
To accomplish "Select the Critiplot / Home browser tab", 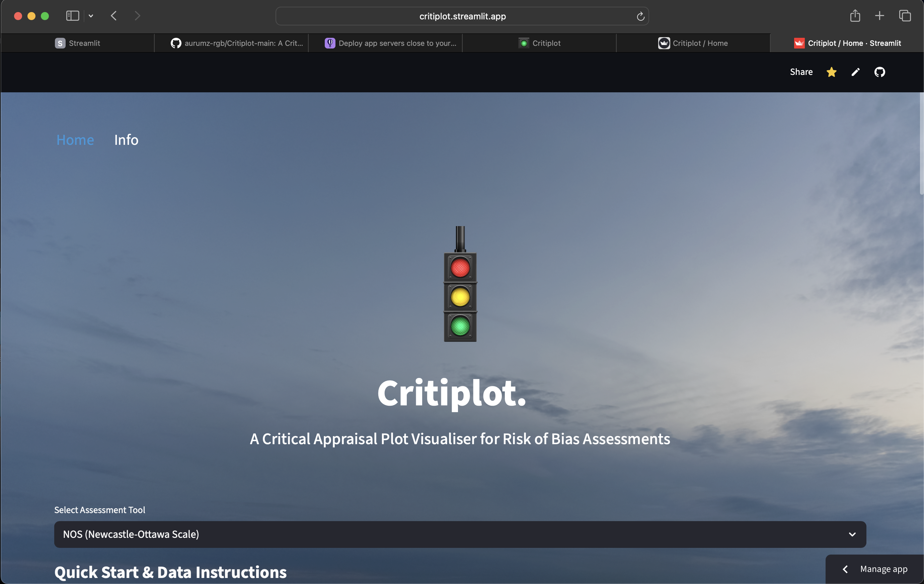I will pos(693,43).
